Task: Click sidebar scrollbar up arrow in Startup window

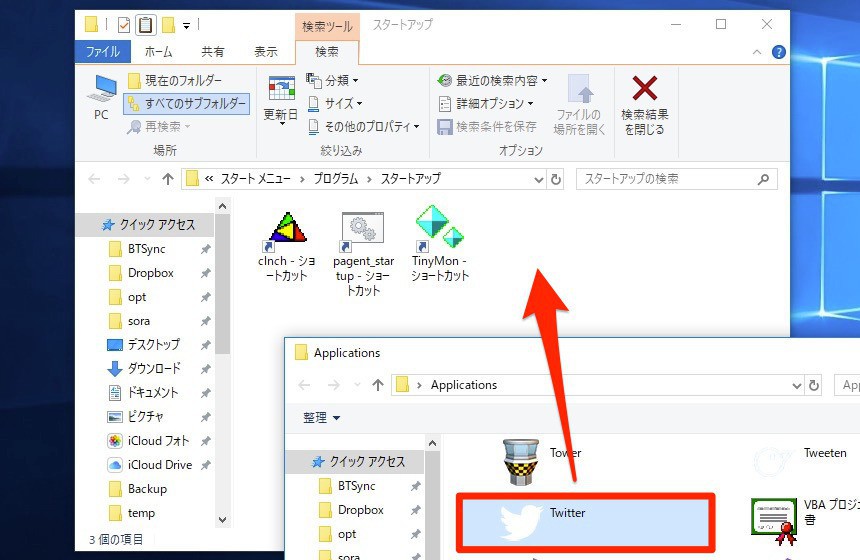Action: (222, 206)
